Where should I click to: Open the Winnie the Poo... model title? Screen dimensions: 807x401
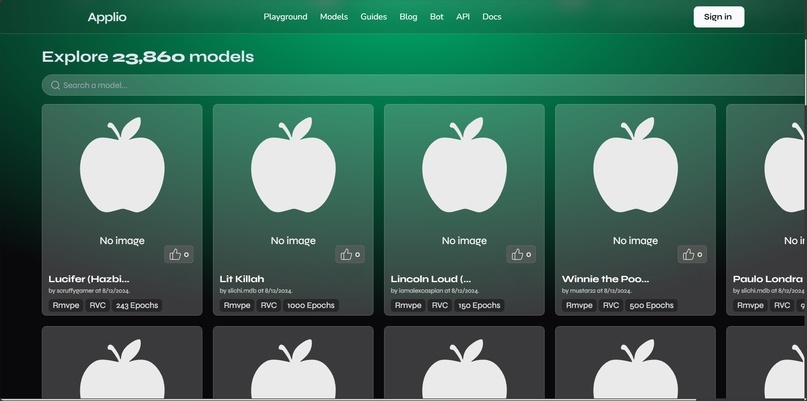[x=605, y=279]
